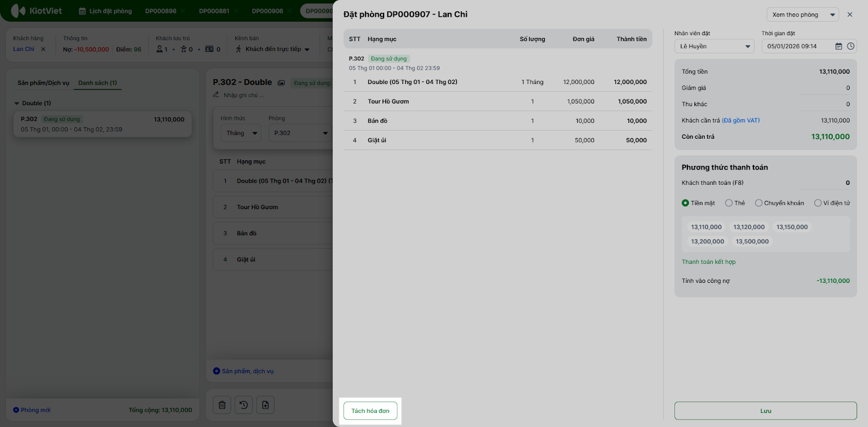The image size is (868, 427).
Task: Click the file export icon
Action: point(265,405)
